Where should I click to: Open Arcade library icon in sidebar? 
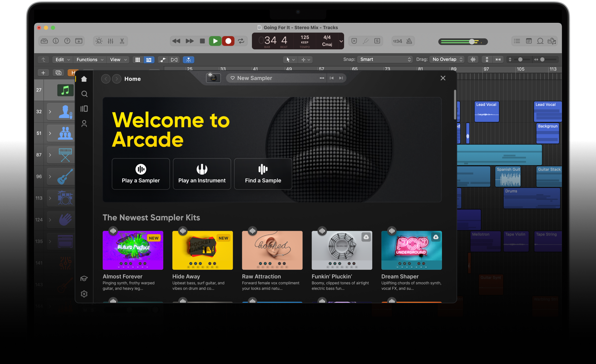point(84,109)
